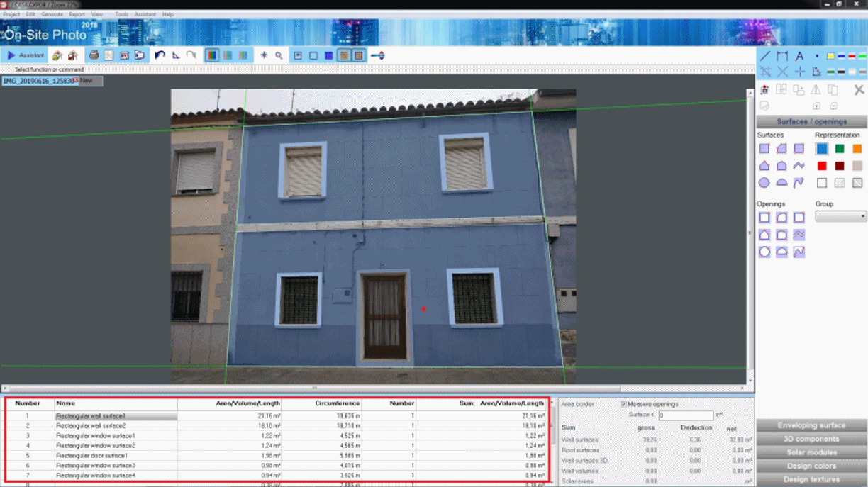Click the Assistant play button in toolbar
This screenshot has width=868, height=487.
coord(25,55)
